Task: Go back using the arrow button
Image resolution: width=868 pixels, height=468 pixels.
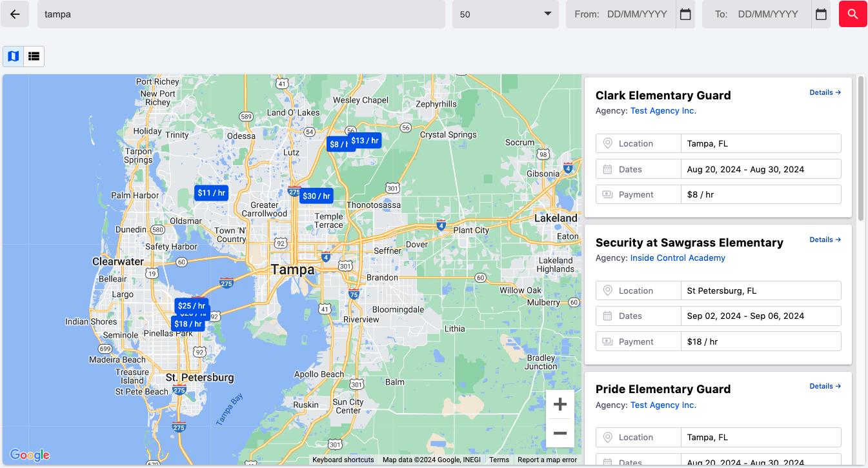Action: pos(15,14)
